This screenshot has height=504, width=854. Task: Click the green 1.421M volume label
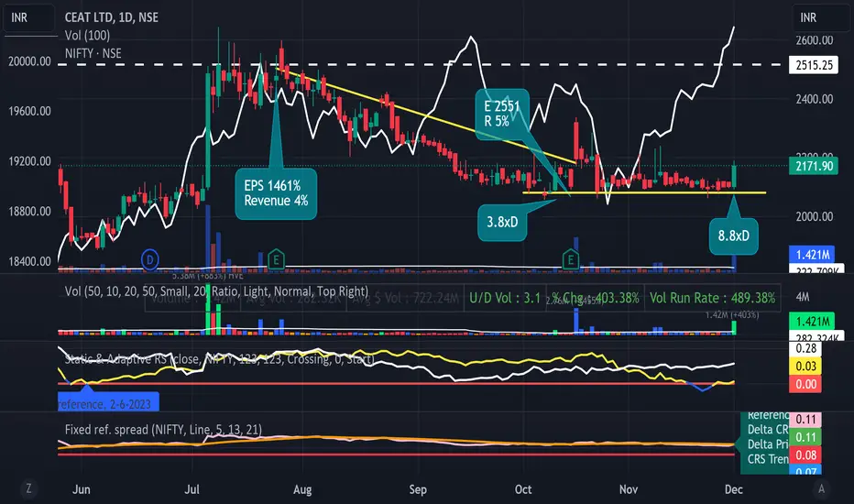[813, 321]
